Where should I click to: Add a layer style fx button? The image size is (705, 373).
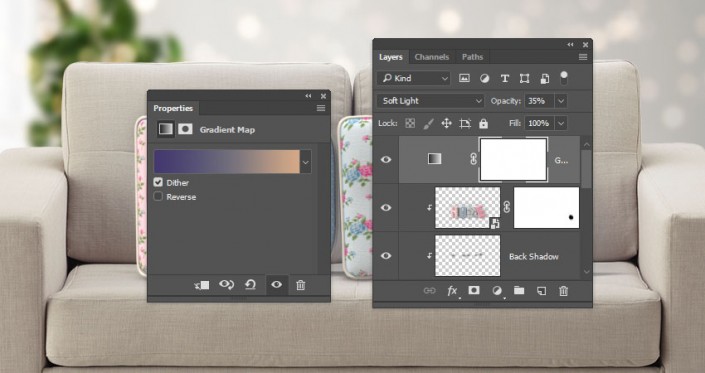pos(452,291)
